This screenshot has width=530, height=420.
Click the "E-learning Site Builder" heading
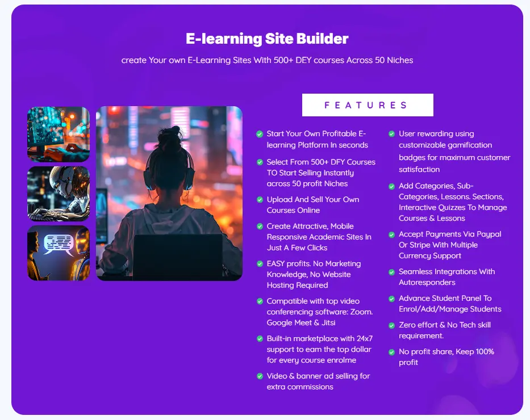267,39
